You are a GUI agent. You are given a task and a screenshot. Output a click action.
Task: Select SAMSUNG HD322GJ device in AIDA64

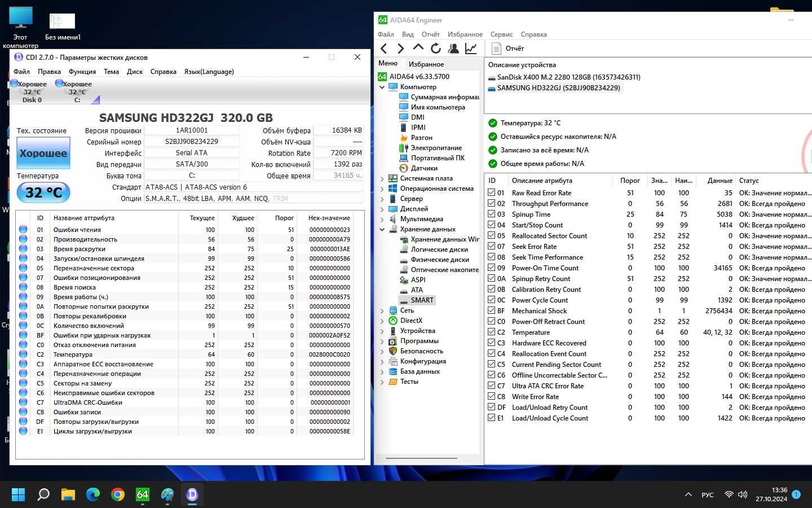554,88
